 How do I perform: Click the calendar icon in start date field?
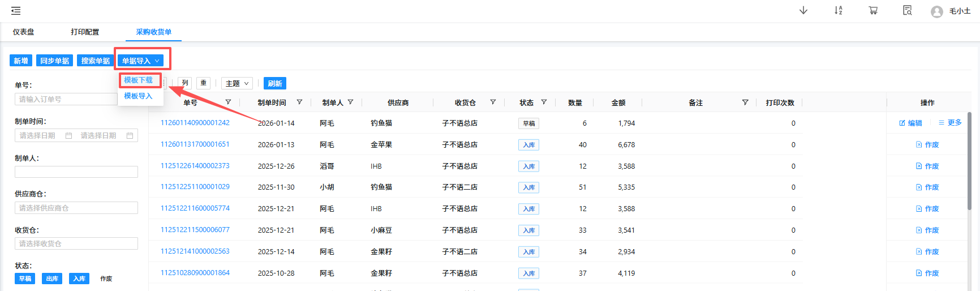pos(68,136)
